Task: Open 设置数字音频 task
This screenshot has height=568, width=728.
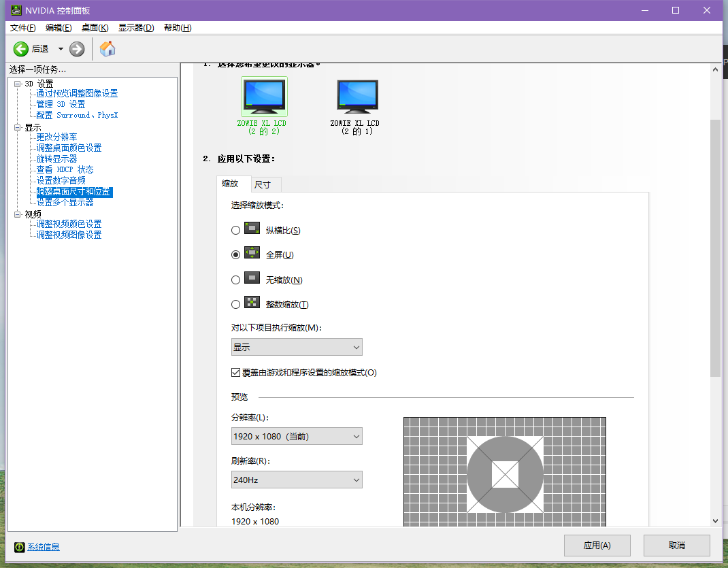Action: tap(61, 180)
